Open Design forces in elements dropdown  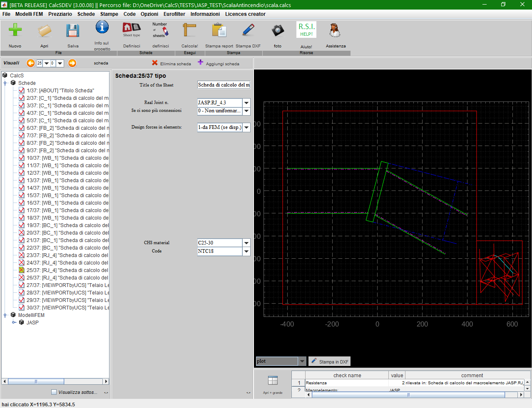pos(246,127)
